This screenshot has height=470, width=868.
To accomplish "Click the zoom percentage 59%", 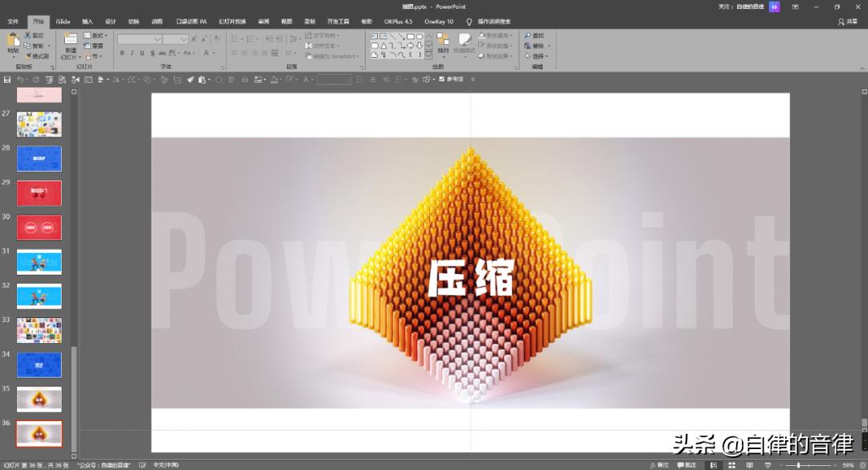I will point(848,465).
